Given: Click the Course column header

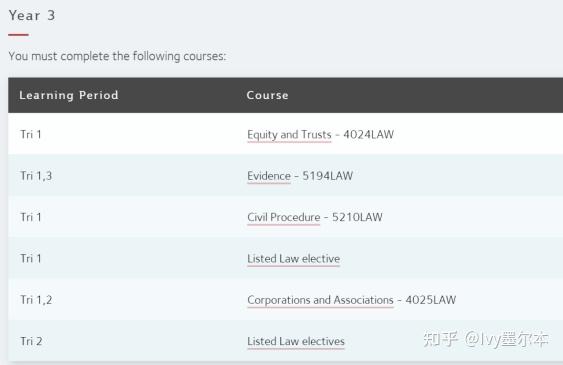Looking at the screenshot, I should point(267,95).
